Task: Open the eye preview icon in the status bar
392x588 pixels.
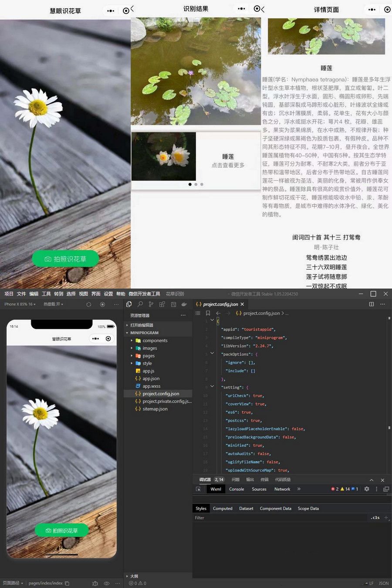Action: pos(107,583)
